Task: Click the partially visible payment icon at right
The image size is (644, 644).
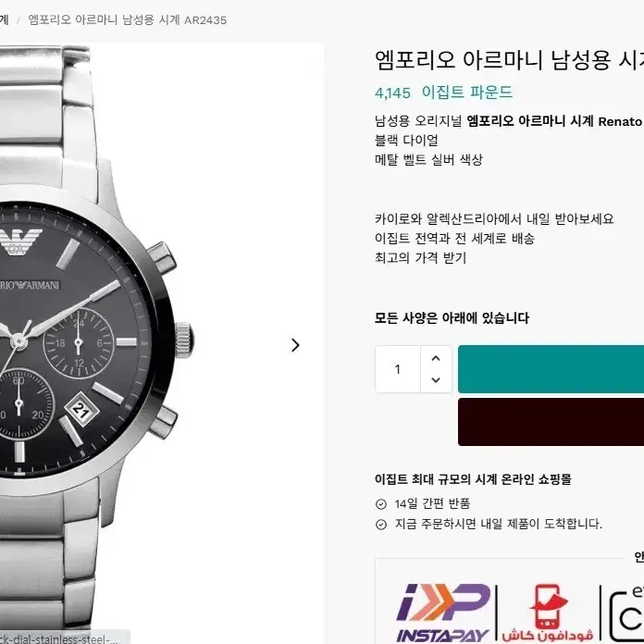Action: (x=626, y=614)
